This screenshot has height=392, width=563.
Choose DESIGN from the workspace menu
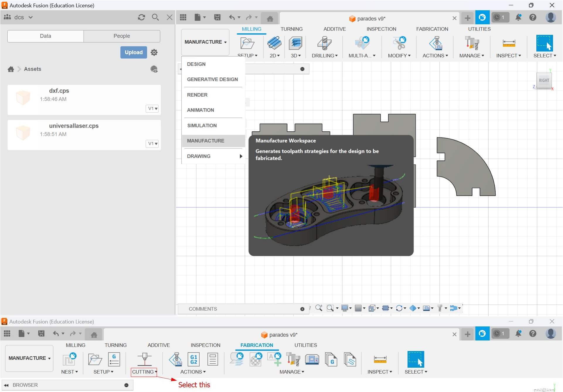tap(196, 64)
